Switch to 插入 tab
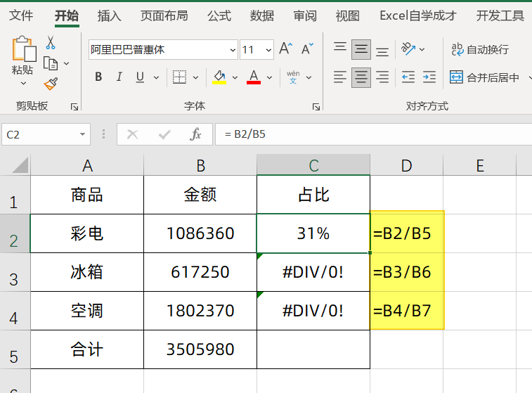The height and width of the screenshot is (393, 532). click(x=109, y=15)
